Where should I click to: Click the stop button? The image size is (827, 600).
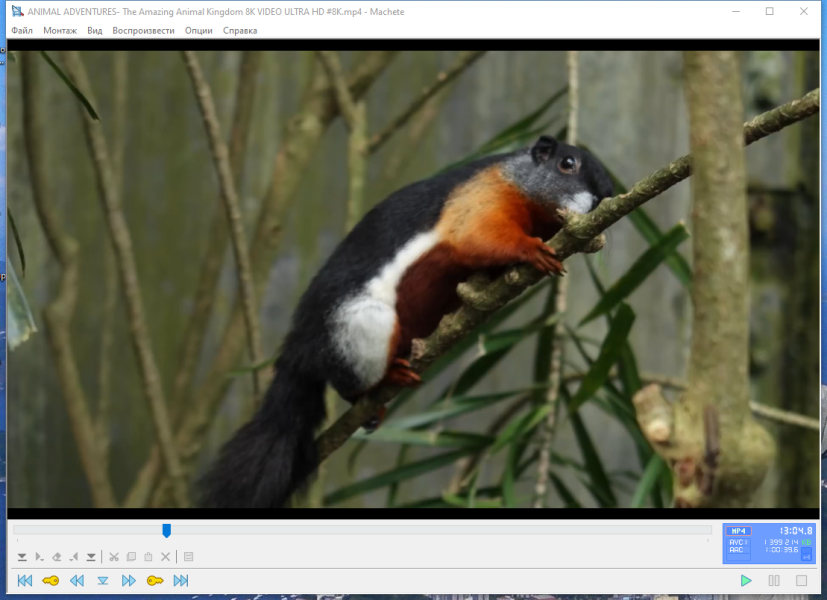coord(801,580)
